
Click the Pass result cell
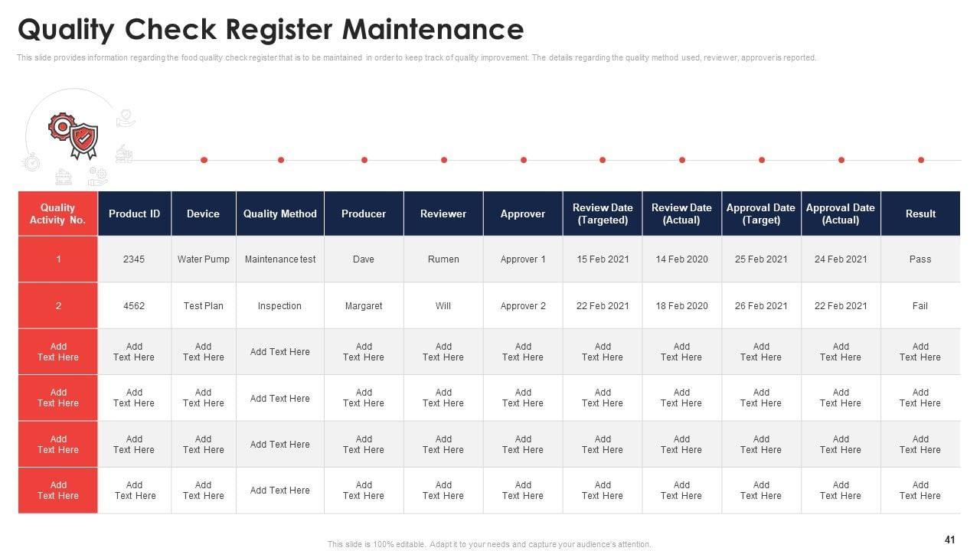pos(920,259)
